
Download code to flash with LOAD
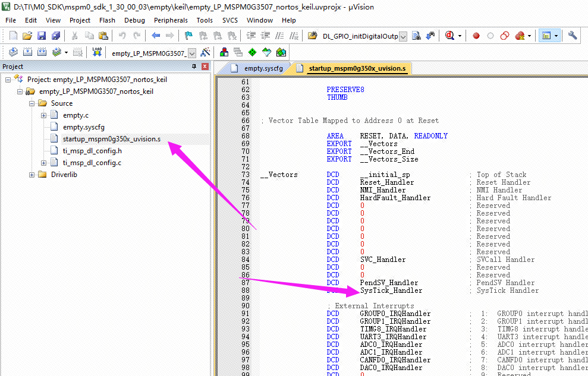pyautogui.click(x=97, y=52)
